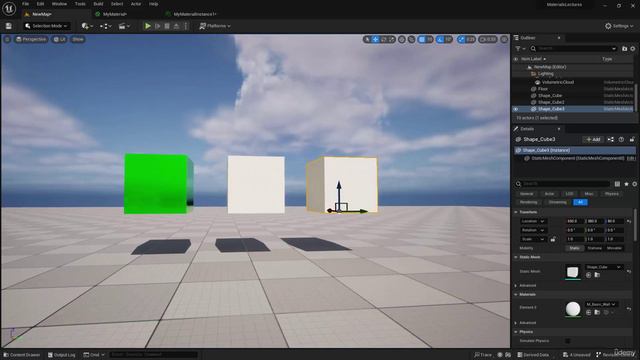Open the Shape_Cube static mesh dropdown
Image resolution: width=640 pixels, height=360 pixels.
(603, 267)
